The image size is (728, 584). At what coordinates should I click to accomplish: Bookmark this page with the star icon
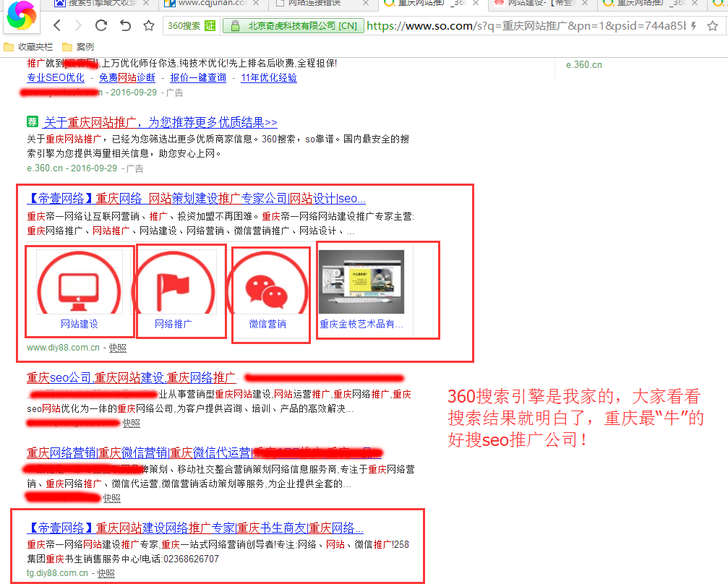pos(712,24)
